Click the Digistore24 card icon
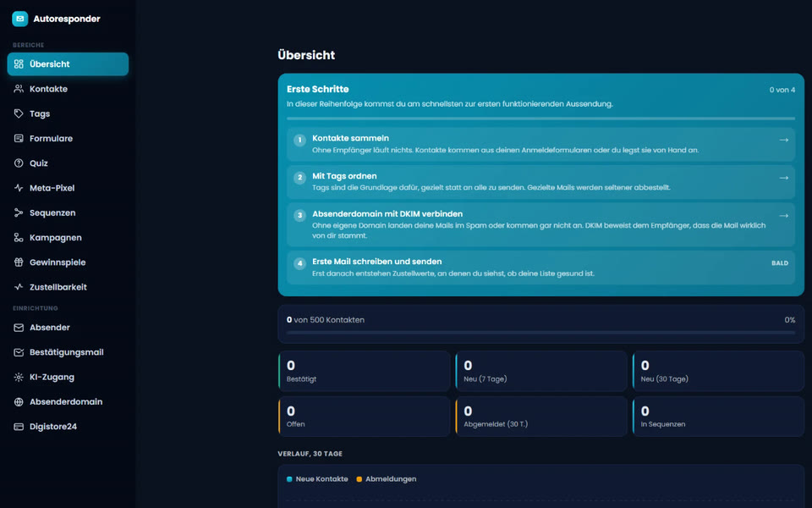This screenshot has width=812, height=508. click(19, 427)
